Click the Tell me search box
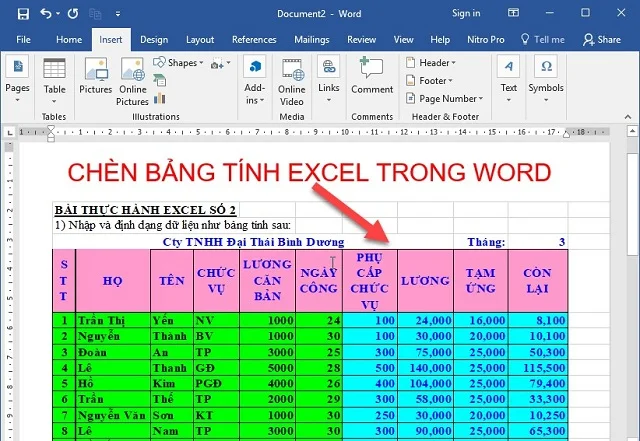640x441 pixels. click(x=543, y=40)
